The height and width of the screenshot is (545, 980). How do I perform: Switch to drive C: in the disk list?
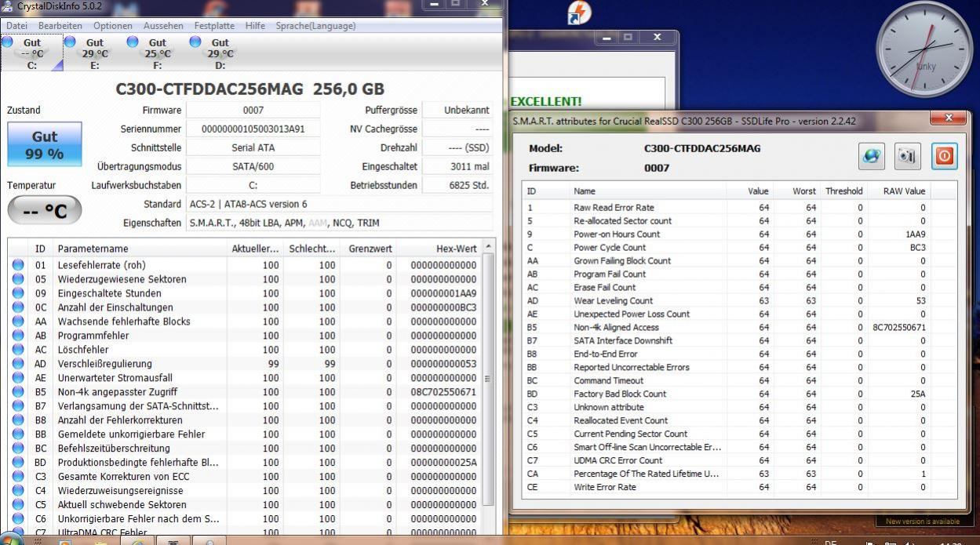point(32,53)
